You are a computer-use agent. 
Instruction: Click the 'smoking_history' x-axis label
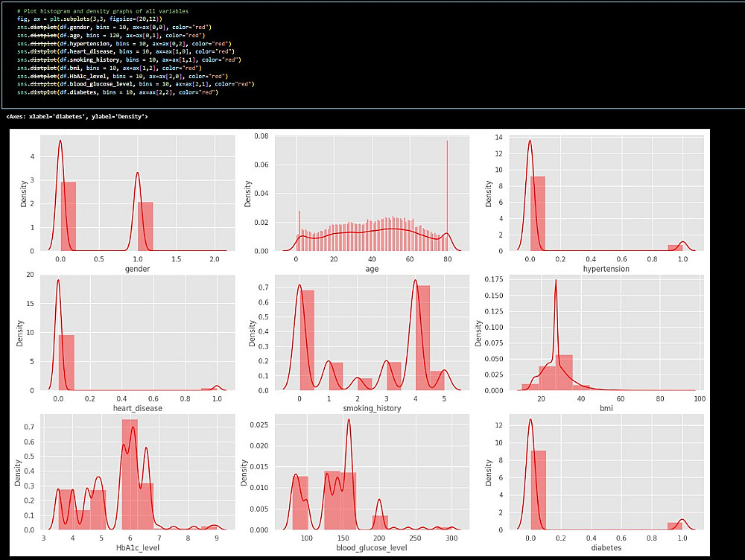click(x=372, y=408)
